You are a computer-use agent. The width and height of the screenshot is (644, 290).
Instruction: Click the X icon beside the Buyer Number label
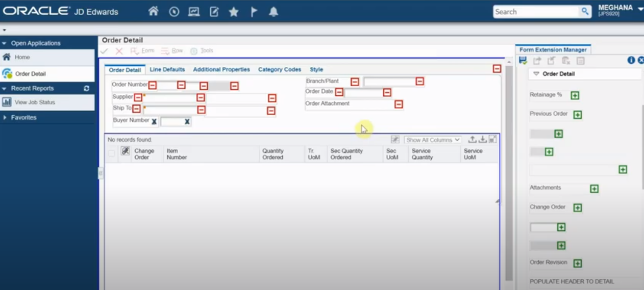154,121
